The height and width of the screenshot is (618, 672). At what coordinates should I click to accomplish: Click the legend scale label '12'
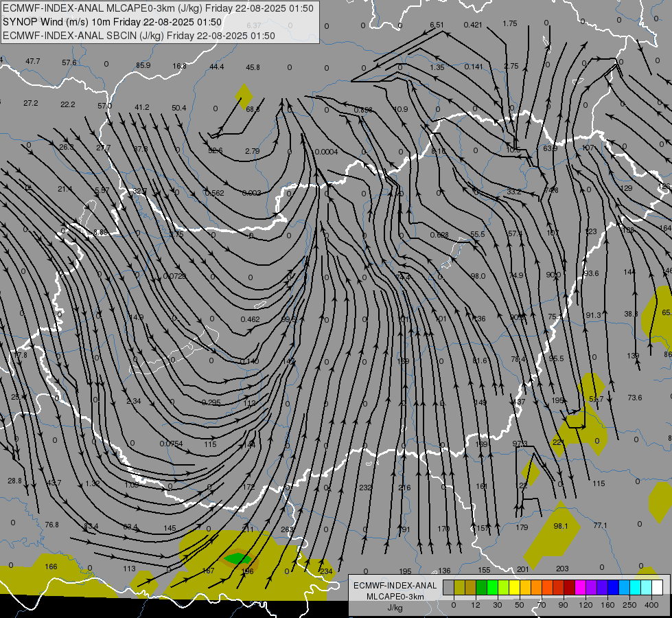click(x=476, y=605)
